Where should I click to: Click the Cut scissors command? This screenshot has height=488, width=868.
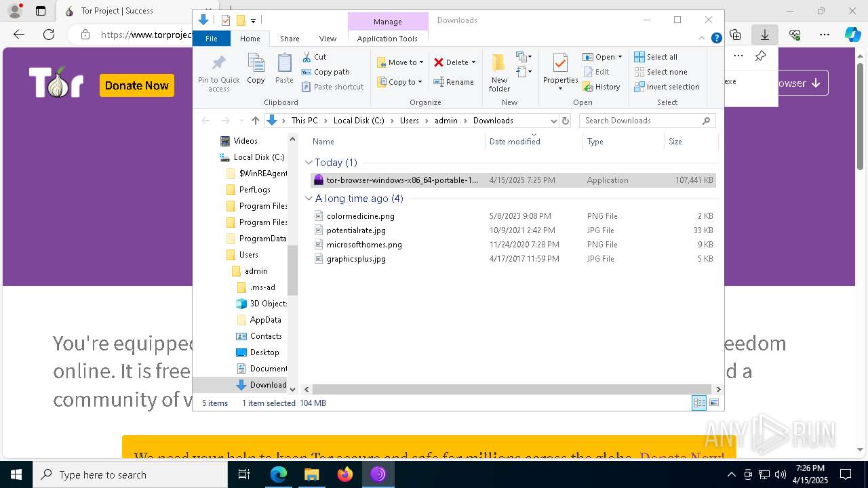[x=314, y=57]
